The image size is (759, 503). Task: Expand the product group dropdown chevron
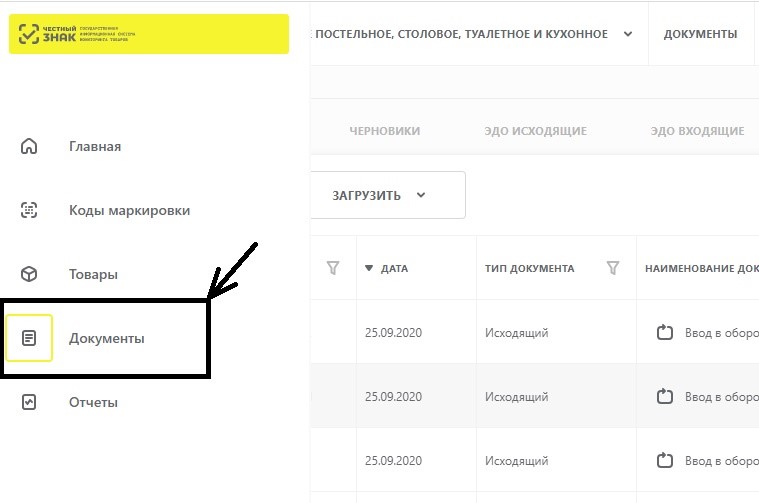[x=628, y=34]
